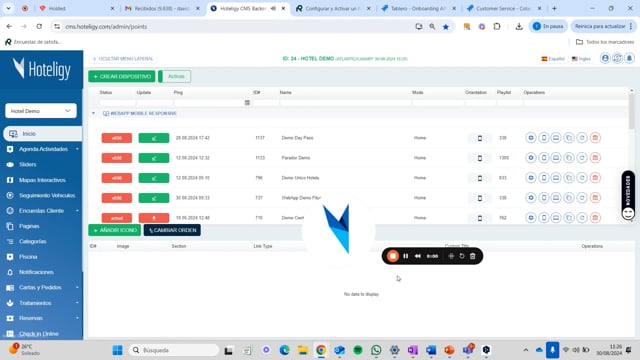Open Categorias in the sidebar
Screen dimensions: 640x360
coord(33,241)
